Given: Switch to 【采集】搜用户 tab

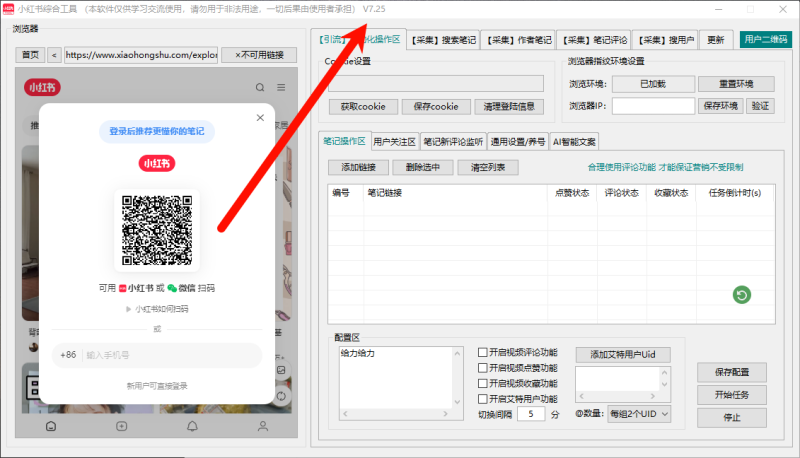Looking at the screenshot, I should (x=666, y=40).
